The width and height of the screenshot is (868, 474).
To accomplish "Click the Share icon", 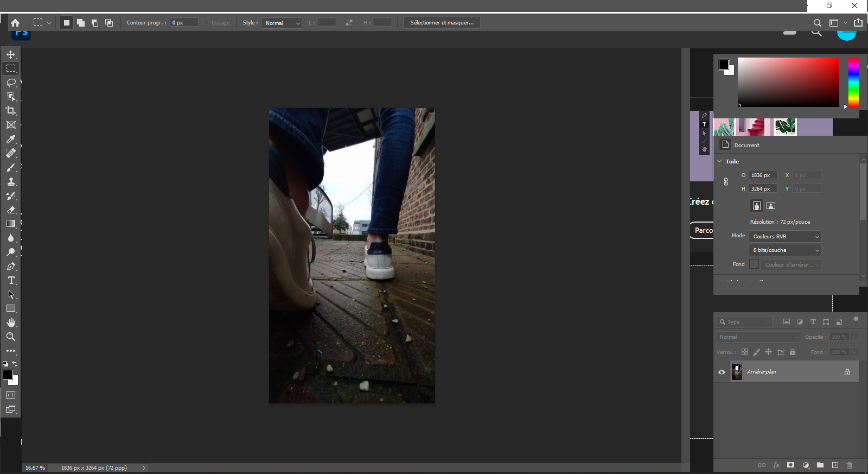I will click(x=858, y=23).
